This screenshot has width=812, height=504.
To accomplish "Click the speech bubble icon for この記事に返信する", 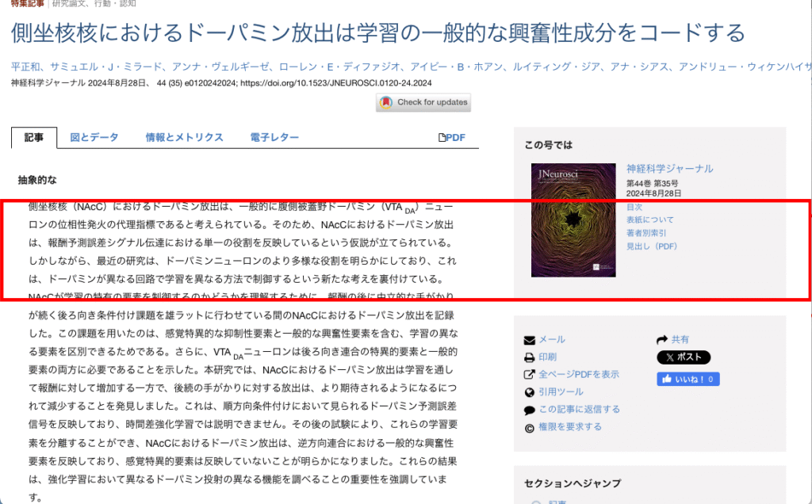I will coord(530,410).
